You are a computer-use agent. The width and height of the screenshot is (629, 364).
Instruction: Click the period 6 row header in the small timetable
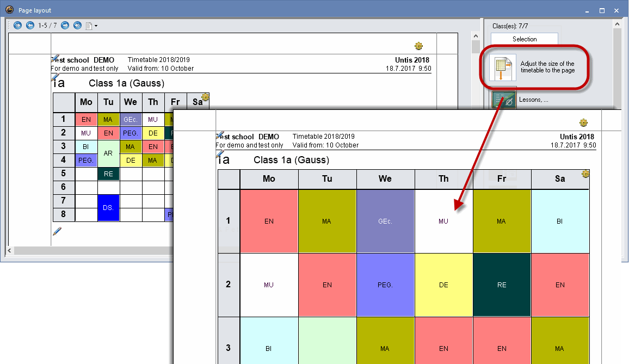tap(63, 187)
